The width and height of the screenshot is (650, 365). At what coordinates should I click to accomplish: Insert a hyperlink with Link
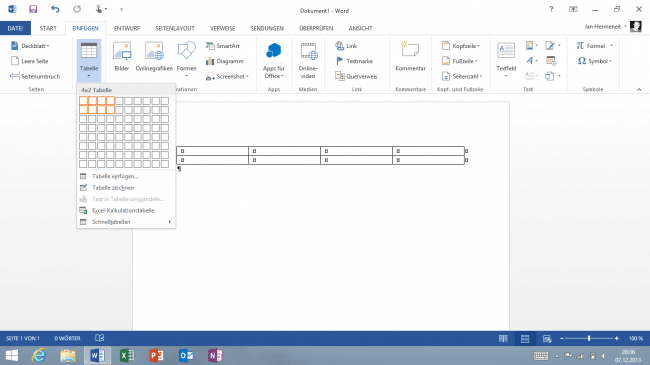click(x=346, y=46)
